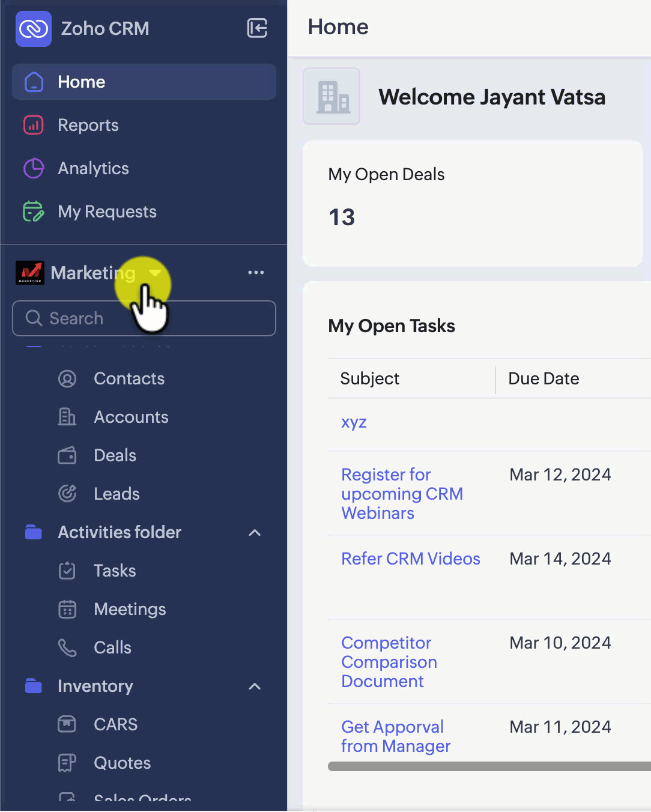
Task: Open the three-dot menu beside Marketing
Action: pyautogui.click(x=256, y=273)
